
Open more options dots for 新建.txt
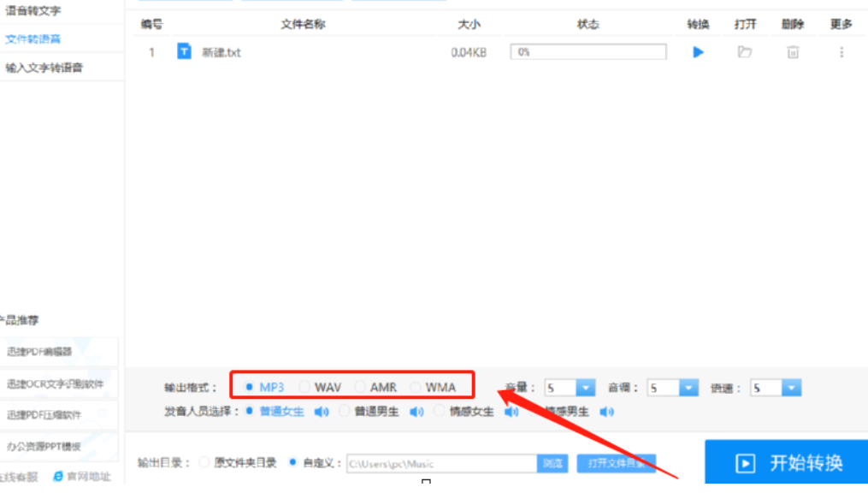pyautogui.click(x=841, y=52)
